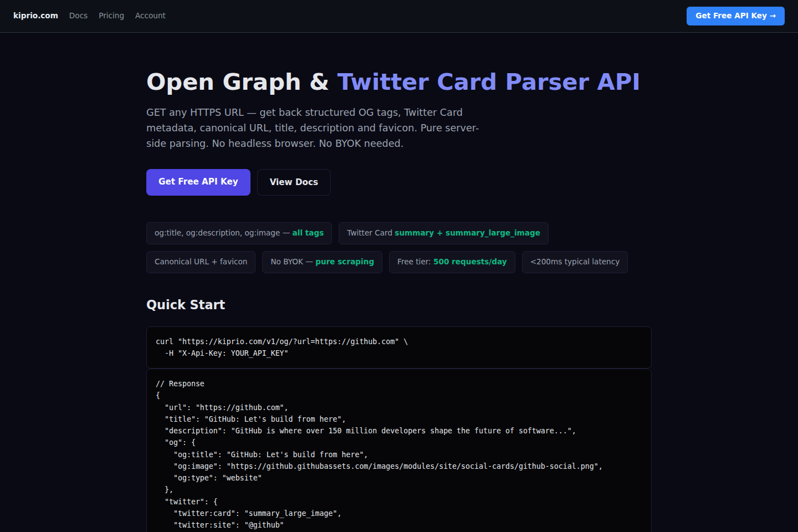Screen dimensions: 798x532
Task: Select the 'all tags' feature badge
Action: coord(239,233)
